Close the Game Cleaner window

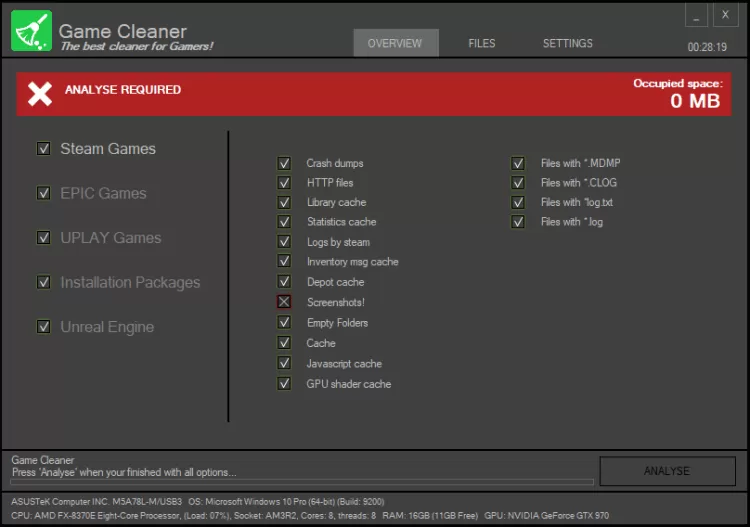point(725,16)
